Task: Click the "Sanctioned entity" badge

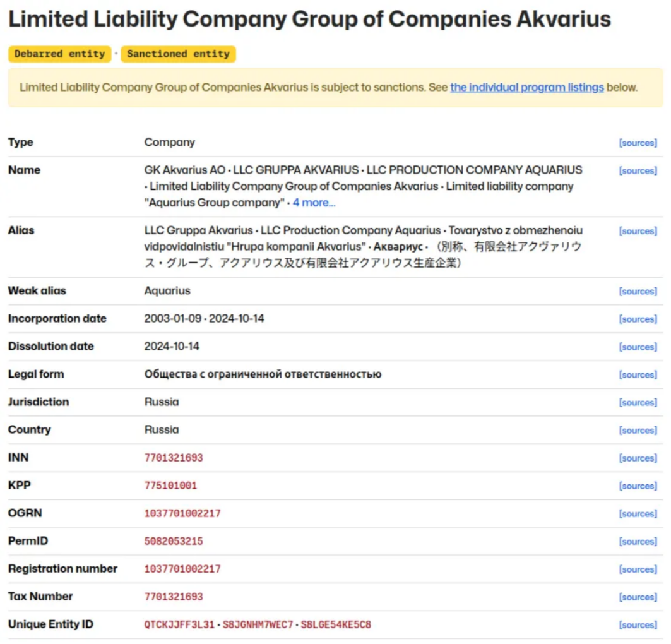Action: click(x=178, y=54)
